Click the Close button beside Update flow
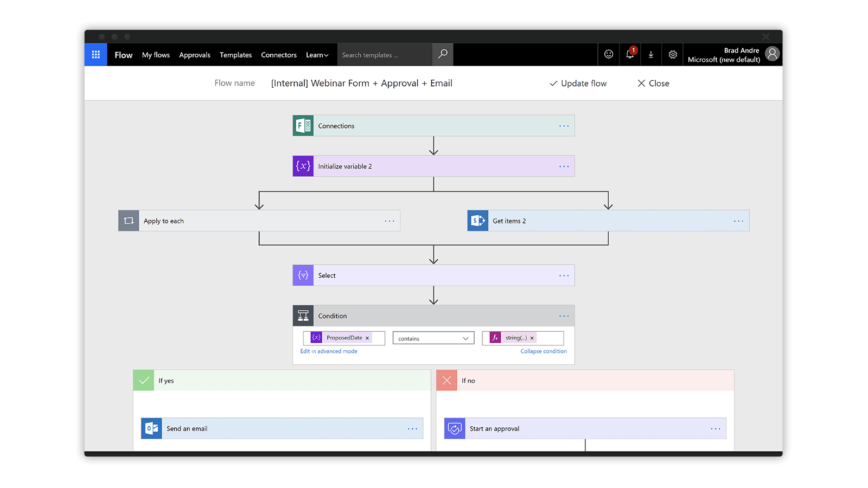 [654, 83]
